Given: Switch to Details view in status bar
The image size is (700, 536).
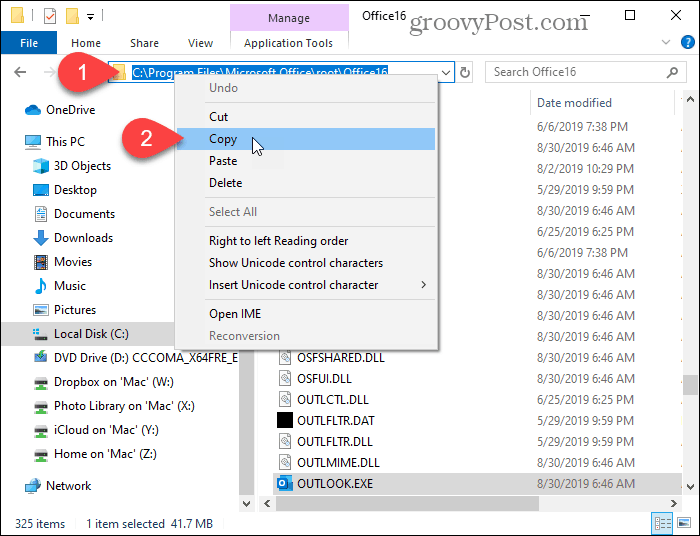Looking at the screenshot, I should 662,523.
